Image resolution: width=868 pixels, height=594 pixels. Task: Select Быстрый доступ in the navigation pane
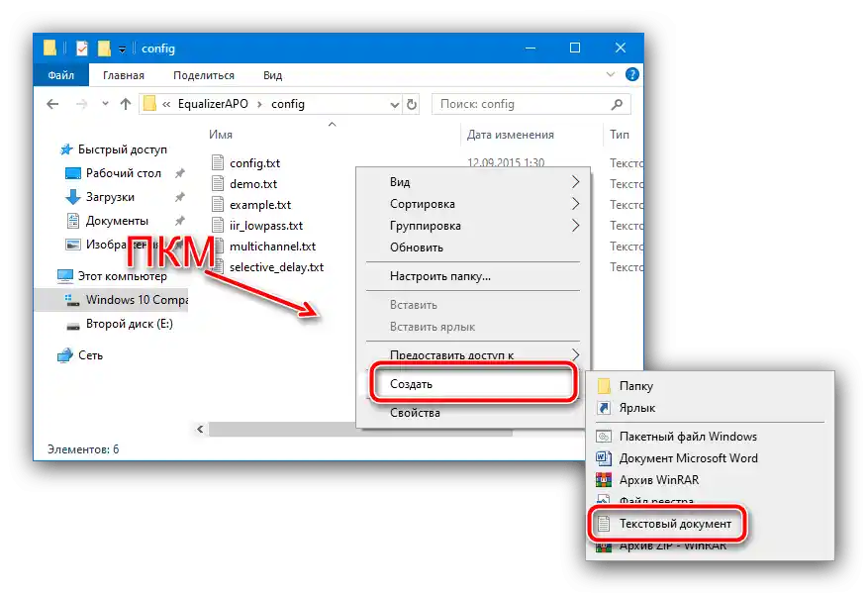122,149
